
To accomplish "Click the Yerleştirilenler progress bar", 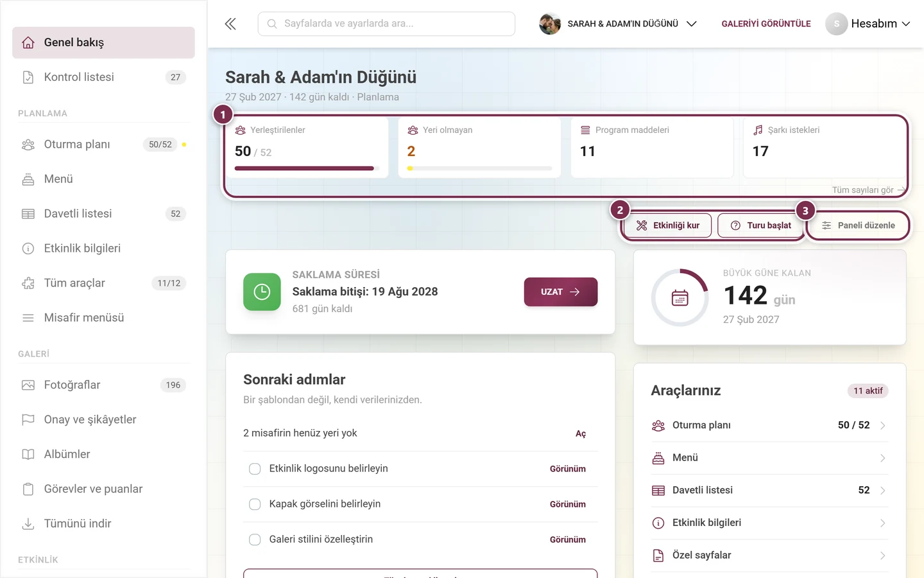I will pyautogui.click(x=307, y=168).
